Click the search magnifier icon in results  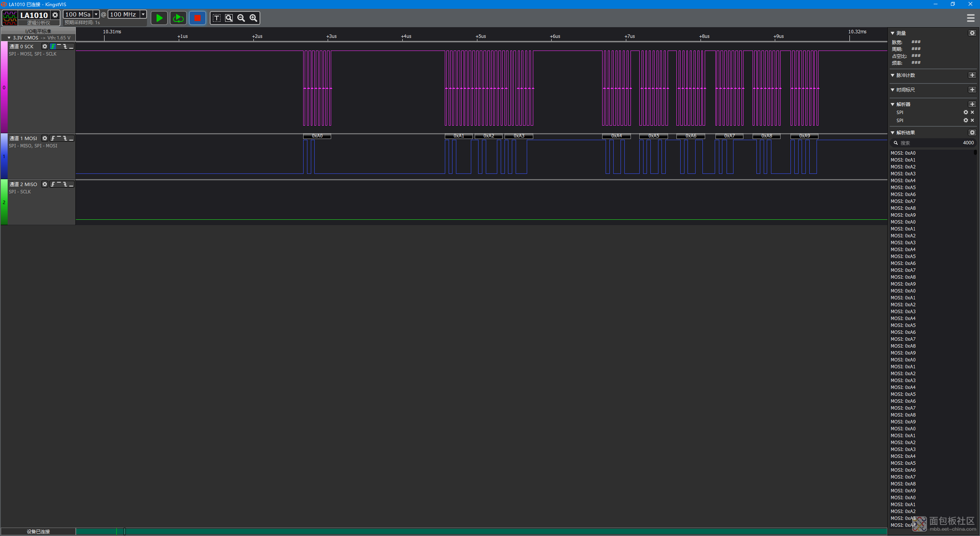(x=896, y=143)
